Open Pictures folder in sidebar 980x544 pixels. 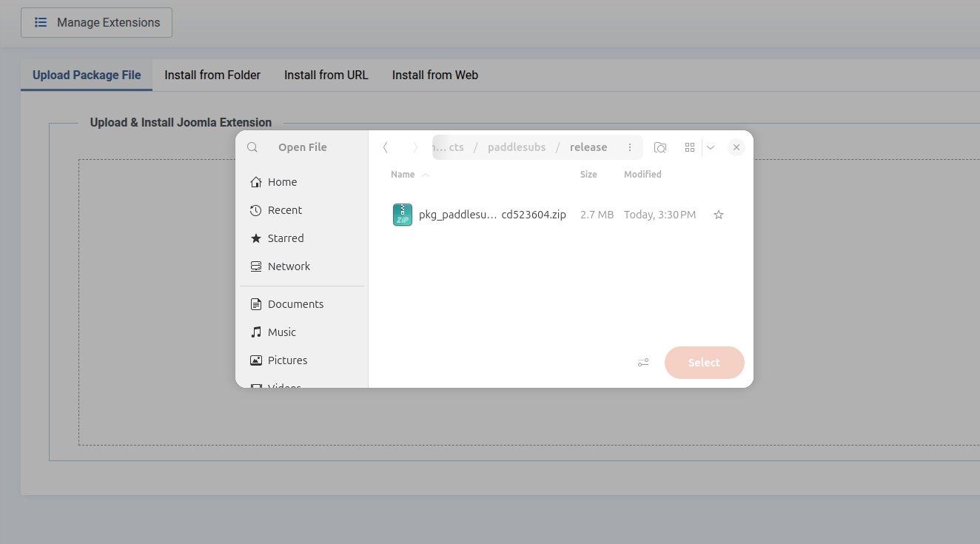tap(302, 360)
